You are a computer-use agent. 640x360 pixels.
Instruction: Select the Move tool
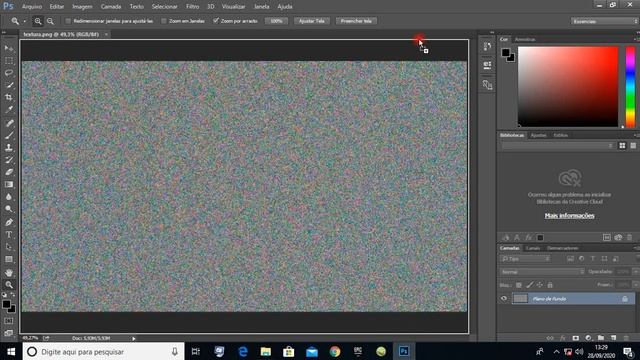tap(9, 48)
